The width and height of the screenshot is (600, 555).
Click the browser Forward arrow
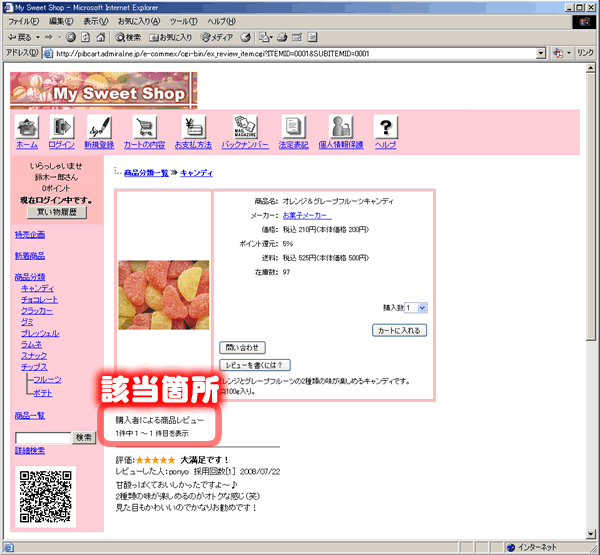coord(49,37)
